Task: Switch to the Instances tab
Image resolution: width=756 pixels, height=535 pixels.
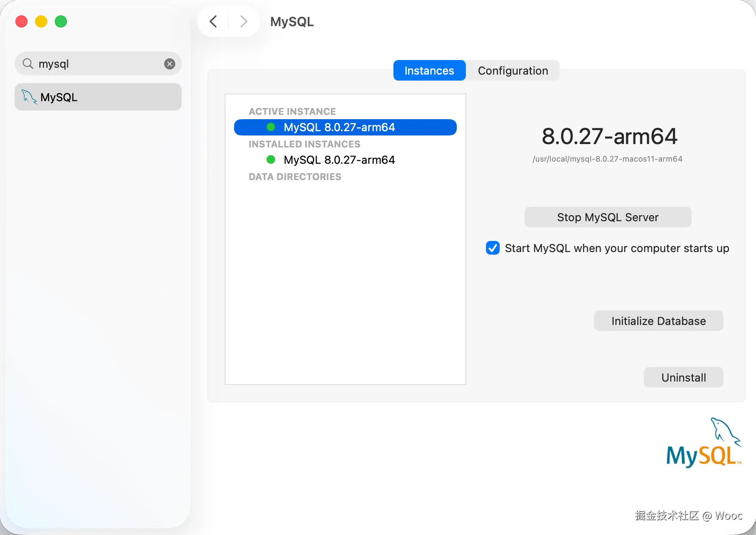Action: [429, 70]
